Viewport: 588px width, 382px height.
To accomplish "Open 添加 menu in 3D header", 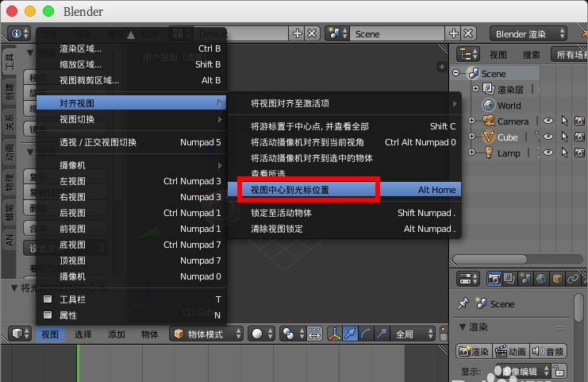I will pyautogui.click(x=116, y=334).
